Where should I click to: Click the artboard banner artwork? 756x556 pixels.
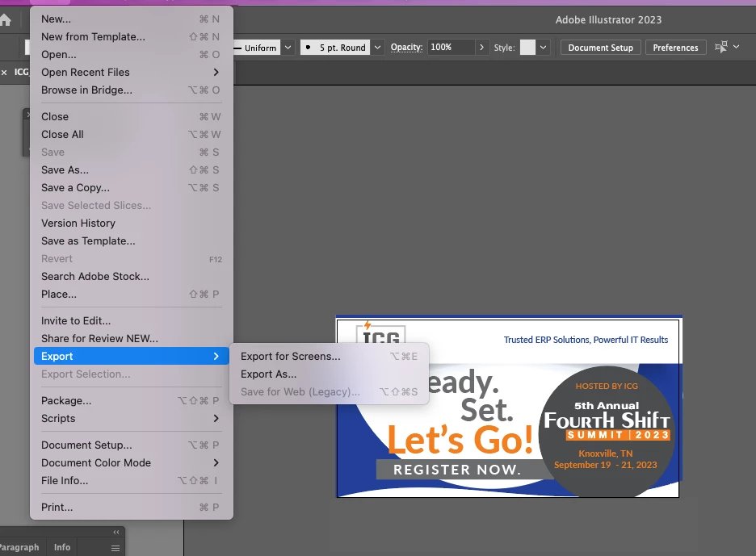tap(509, 407)
